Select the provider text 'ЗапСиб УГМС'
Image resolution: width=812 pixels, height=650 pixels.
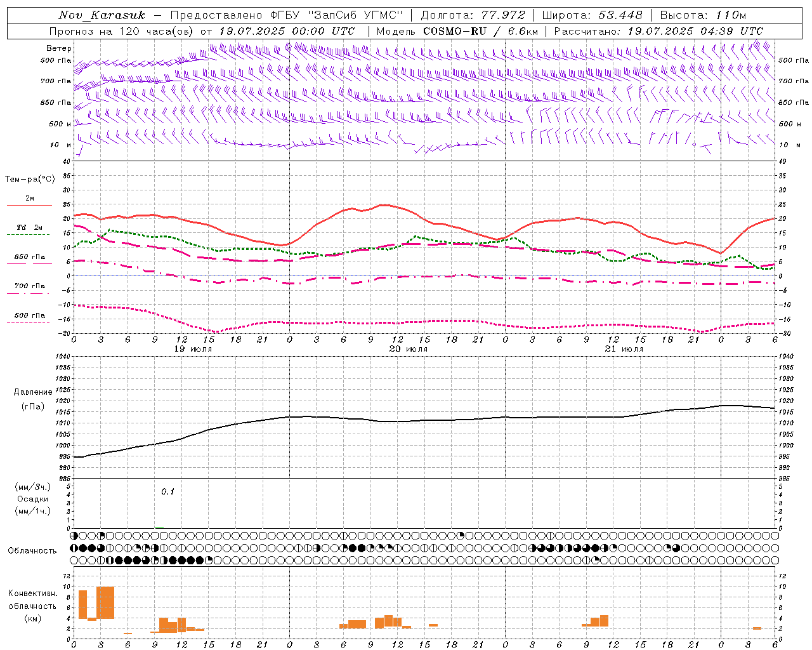click(354, 15)
